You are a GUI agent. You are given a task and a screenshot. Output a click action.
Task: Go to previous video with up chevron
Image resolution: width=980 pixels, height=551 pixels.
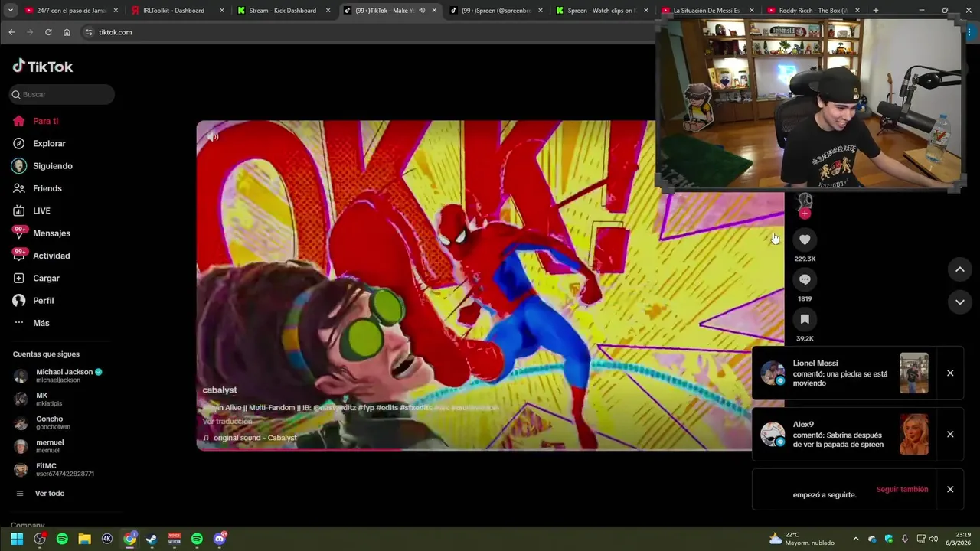pyautogui.click(x=959, y=269)
